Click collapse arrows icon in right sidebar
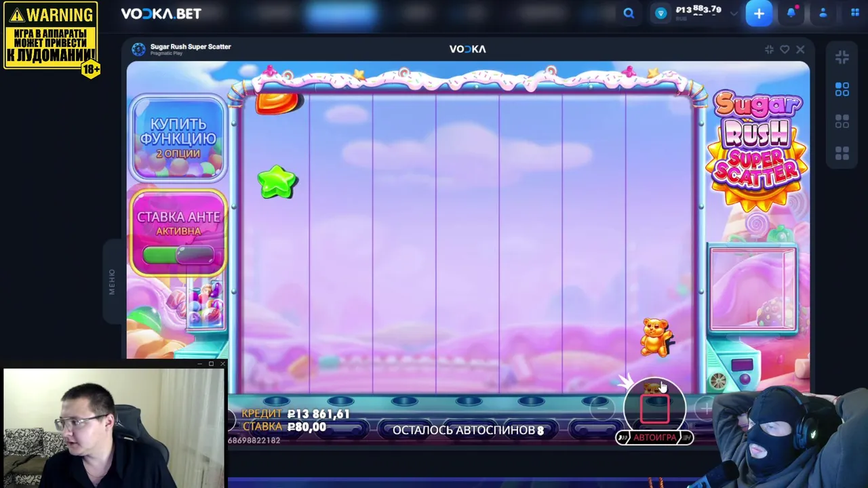 pyautogui.click(x=842, y=58)
